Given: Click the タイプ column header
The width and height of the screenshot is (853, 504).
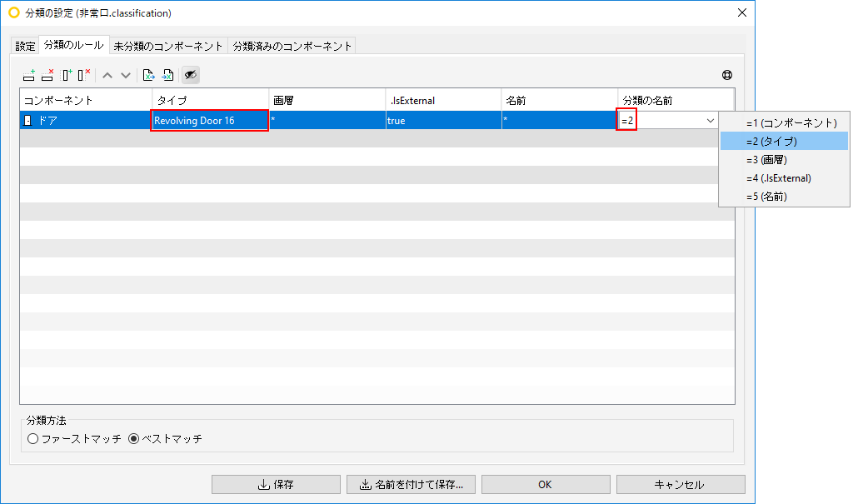Looking at the screenshot, I should tap(211, 100).
